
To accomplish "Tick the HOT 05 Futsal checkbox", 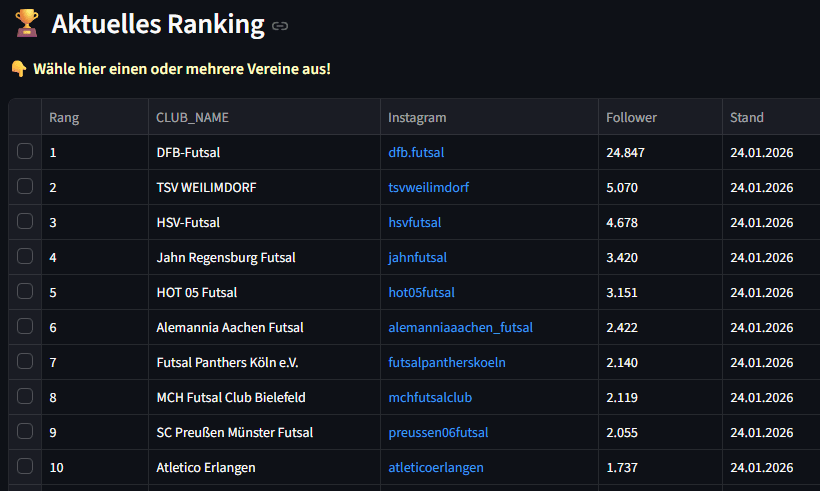I will coord(25,292).
